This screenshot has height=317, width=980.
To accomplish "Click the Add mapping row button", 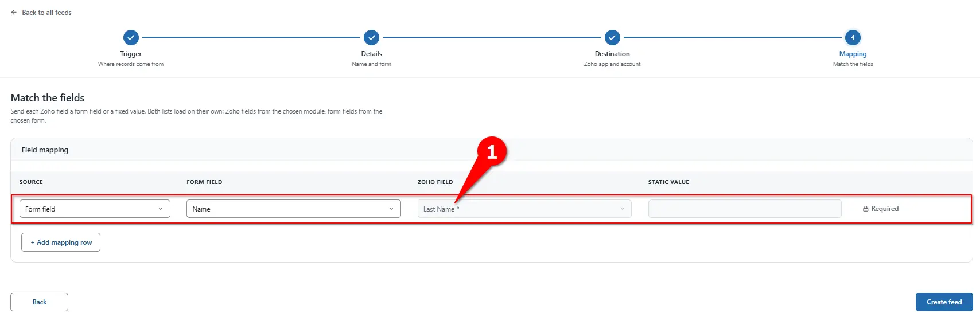I will click(61, 242).
